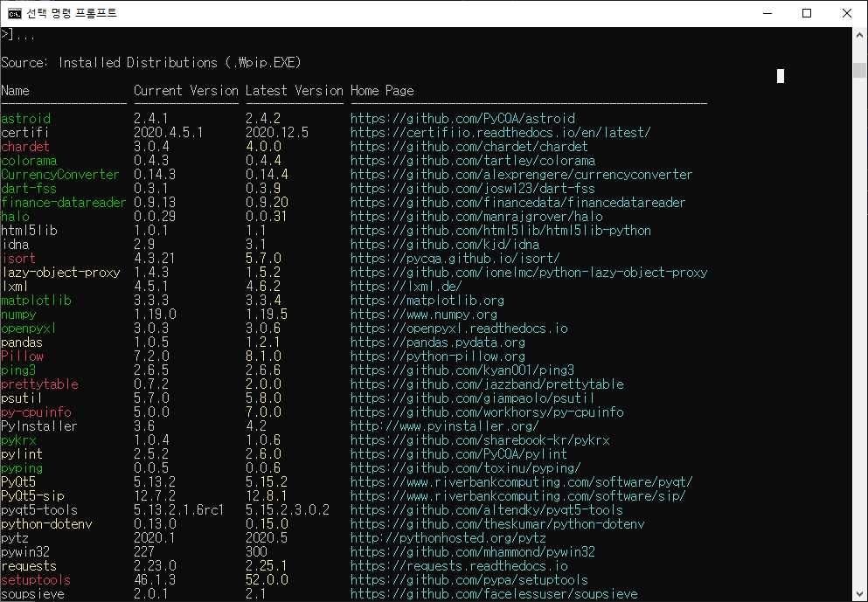
Task: Click the riverbankcomputing software/pyqt URL
Action: 522,482
